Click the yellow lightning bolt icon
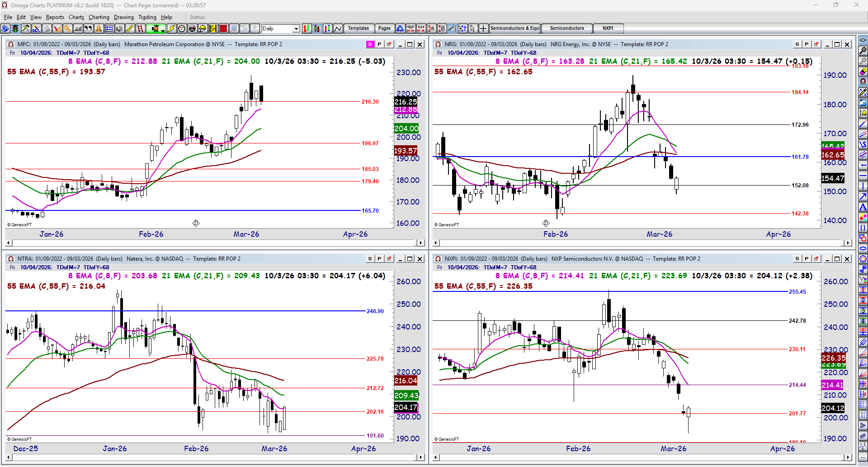 tap(171, 29)
